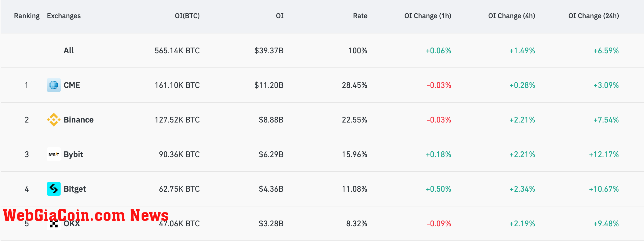Viewport: 644px width, 241px height.
Task: Select Bybit's 90.36K BTC value
Action: pyautogui.click(x=179, y=154)
